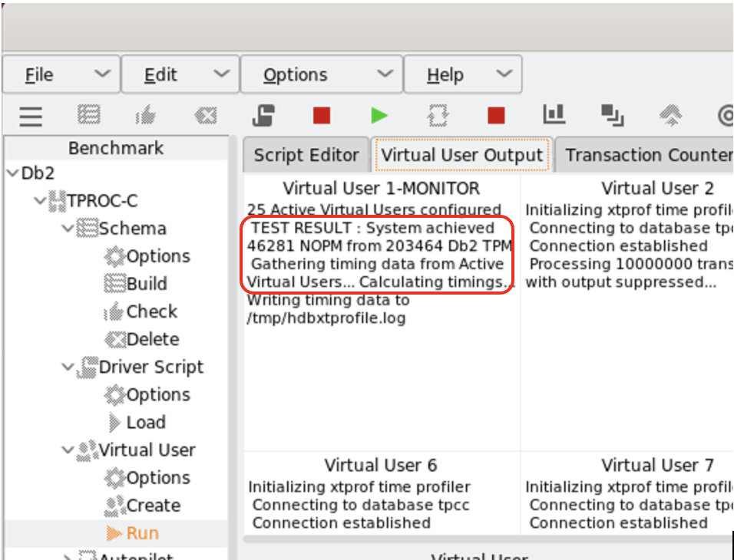
Task: Click the Virtual User 6 heading
Action: point(381,466)
